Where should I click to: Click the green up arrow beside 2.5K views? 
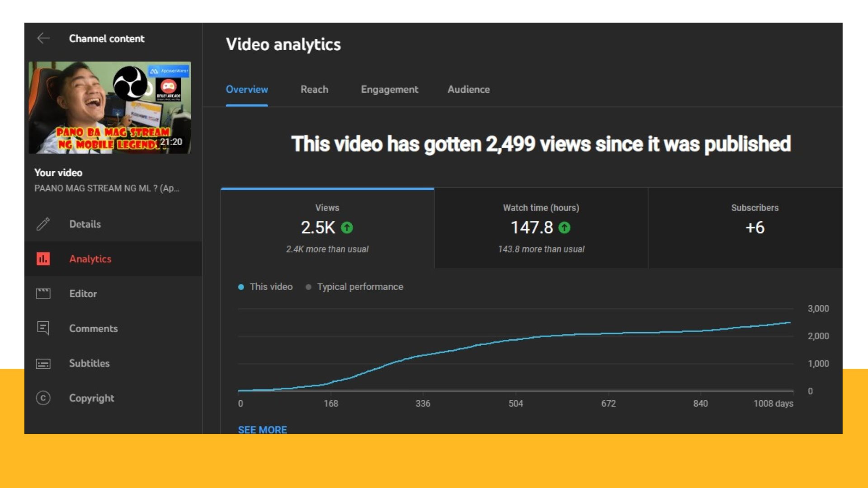[x=347, y=228]
